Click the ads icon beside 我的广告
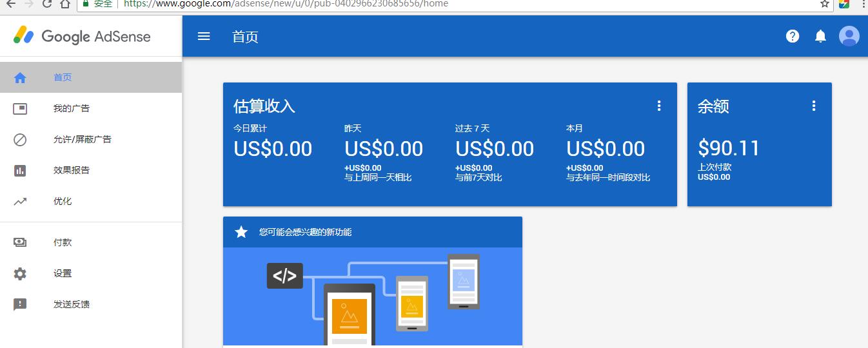The image size is (868, 348). [20, 108]
